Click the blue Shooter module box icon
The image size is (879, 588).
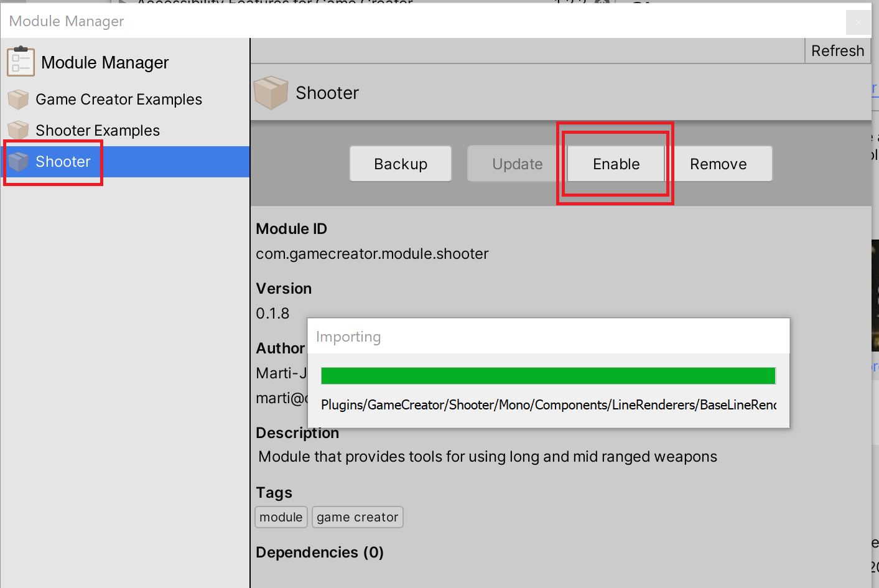[x=18, y=162]
